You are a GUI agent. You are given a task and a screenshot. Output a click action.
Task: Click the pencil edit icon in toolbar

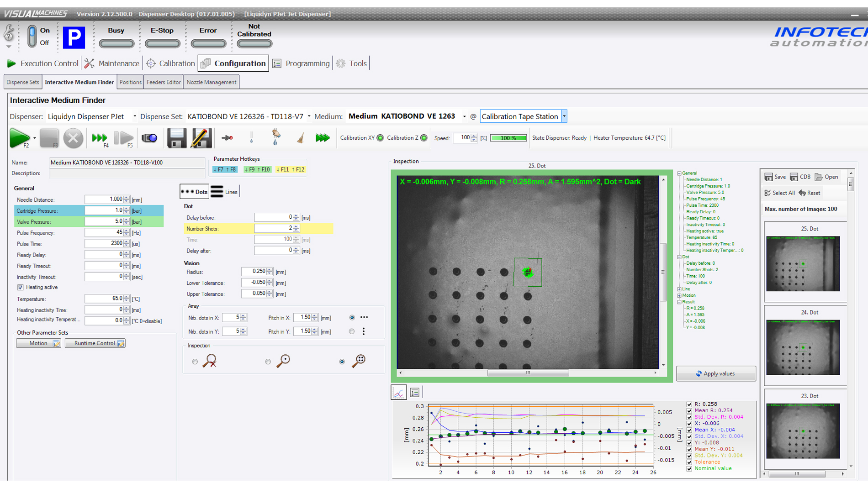(x=201, y=138)
